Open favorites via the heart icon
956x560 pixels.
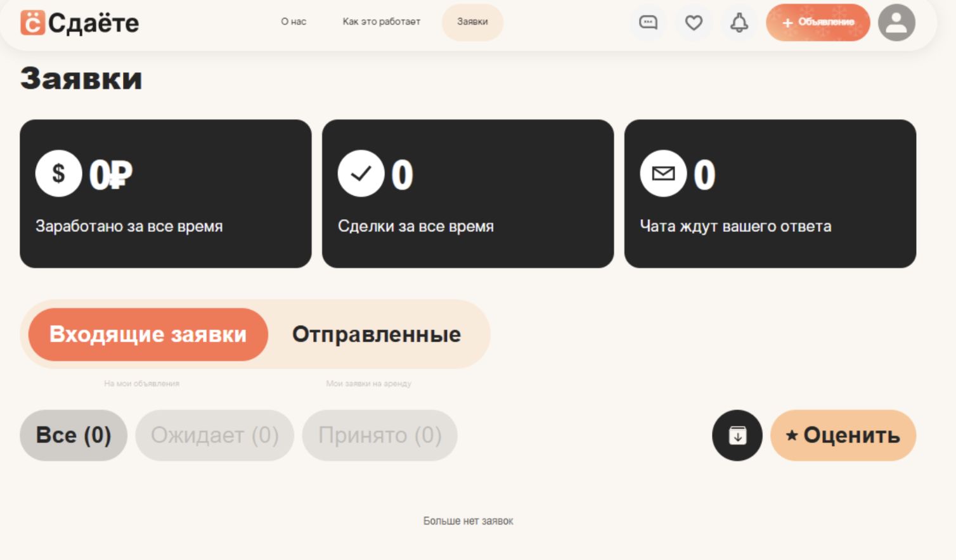pos(694,23)
